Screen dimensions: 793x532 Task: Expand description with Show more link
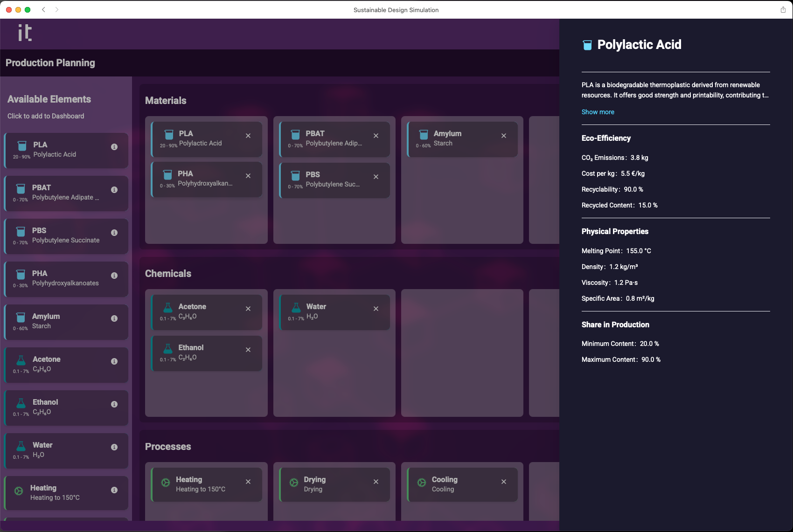point(598,112)
